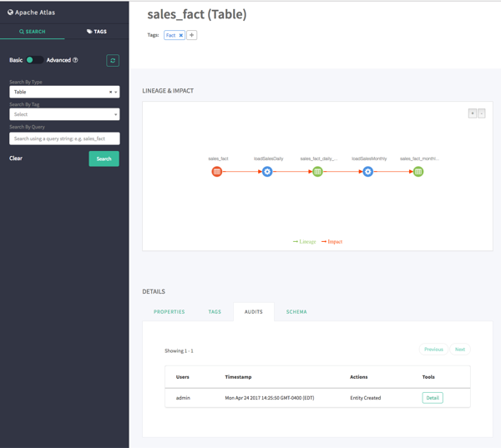Toggle Basic/Advanced search switch
Image resolution: width=501 pixels, height=448 pixels.
[x=35, y=60]
